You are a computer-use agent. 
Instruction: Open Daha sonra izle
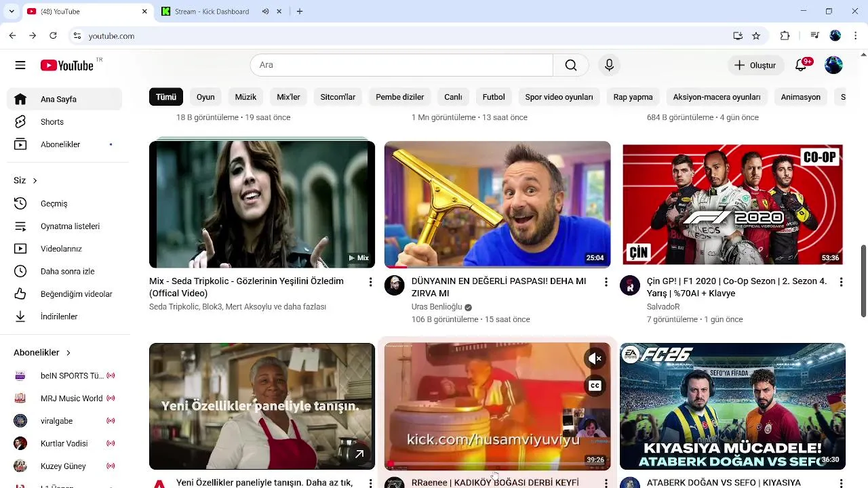pos(64,271)
